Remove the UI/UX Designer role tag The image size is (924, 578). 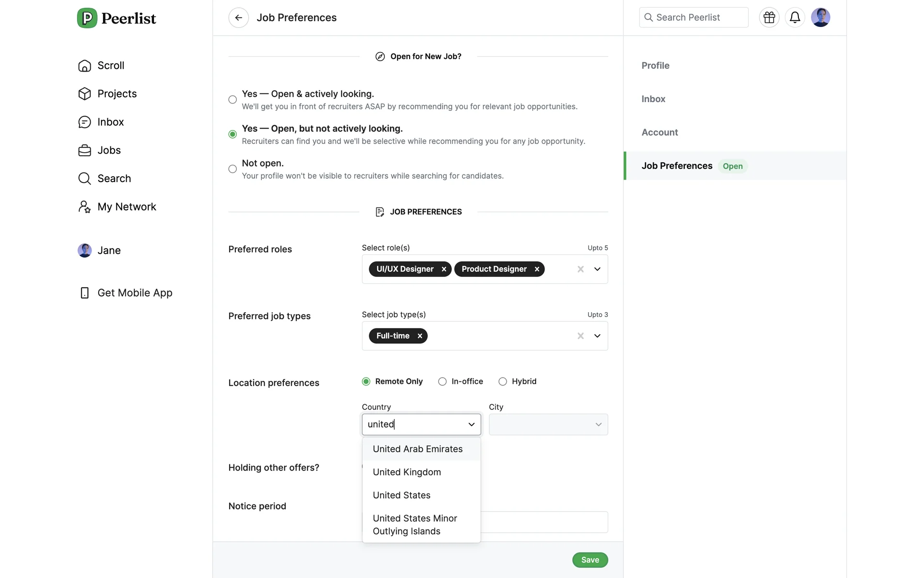(444, 269)
